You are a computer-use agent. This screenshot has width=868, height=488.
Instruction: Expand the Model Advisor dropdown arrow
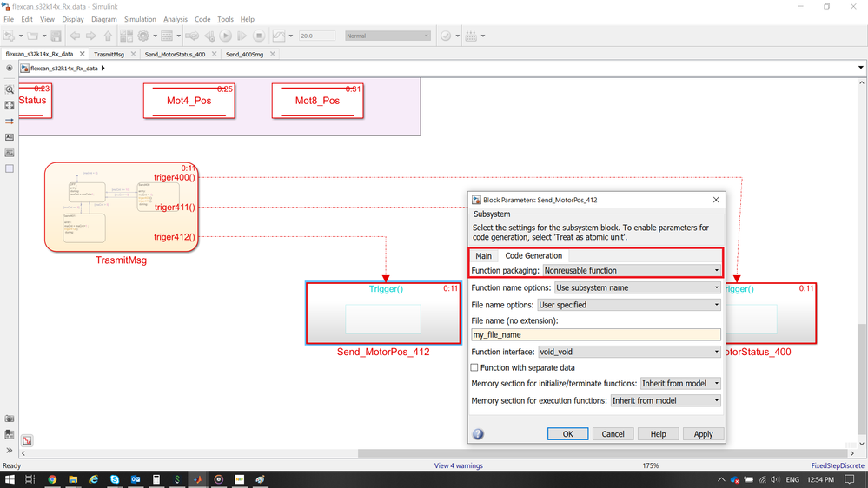click(457, 36)
